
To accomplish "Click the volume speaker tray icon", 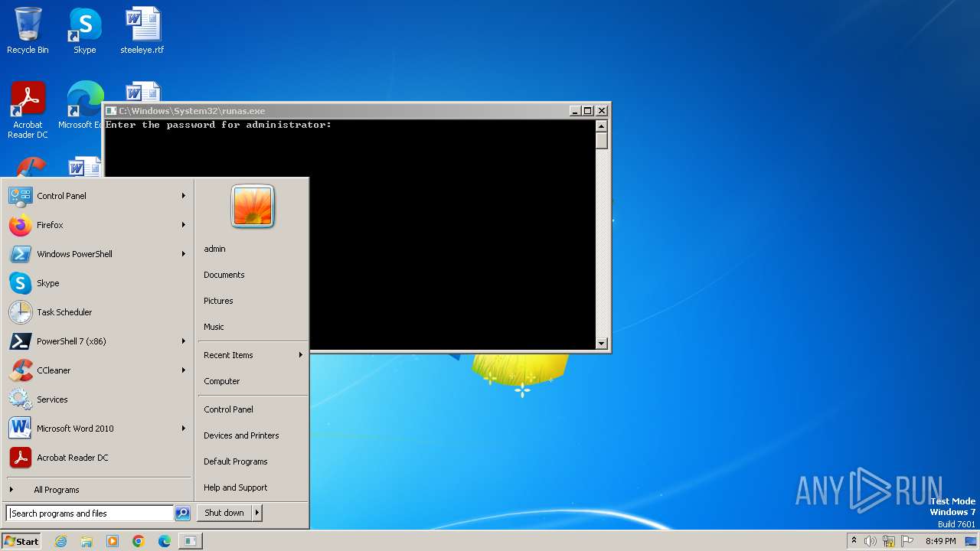I will (x=871, y=541).
